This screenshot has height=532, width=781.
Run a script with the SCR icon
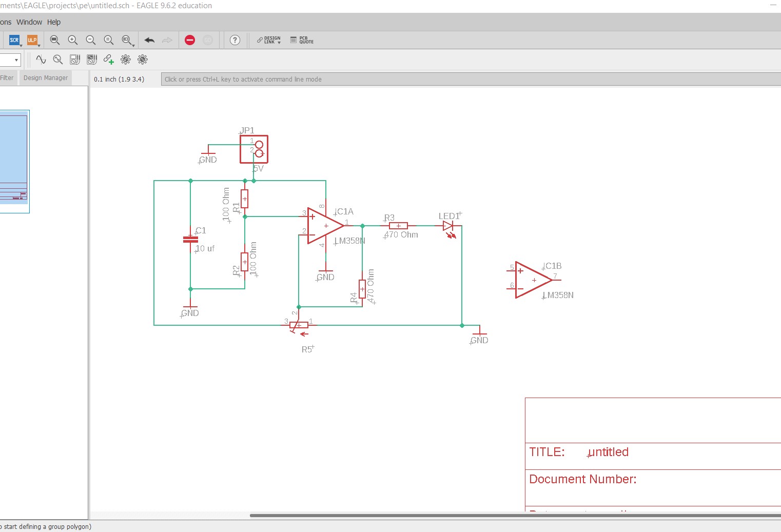click(14, 40)
